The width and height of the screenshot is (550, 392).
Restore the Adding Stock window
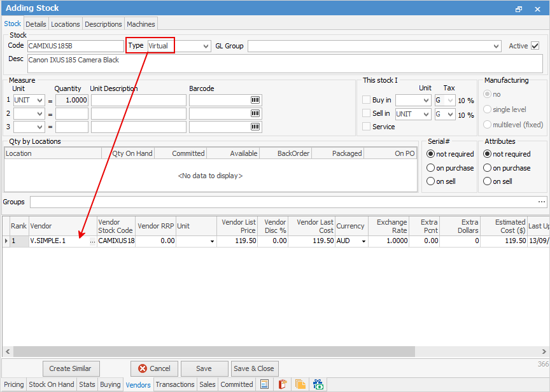point(518,9)
